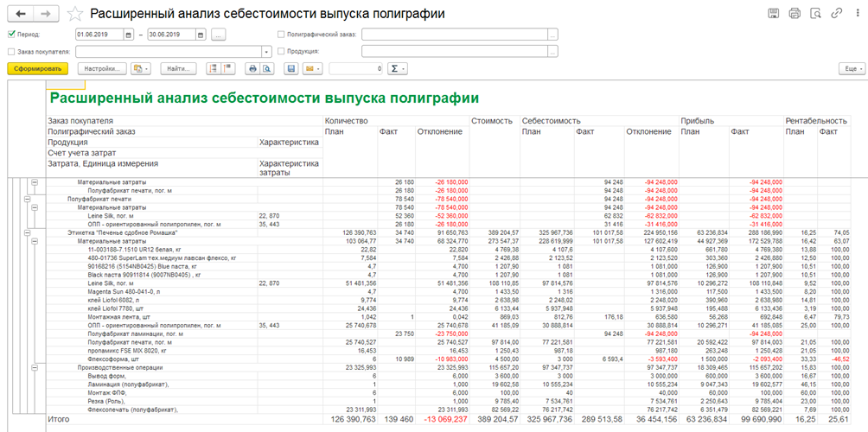Enable the Полиграфический заказ filter checkbox

pos(281,35)
